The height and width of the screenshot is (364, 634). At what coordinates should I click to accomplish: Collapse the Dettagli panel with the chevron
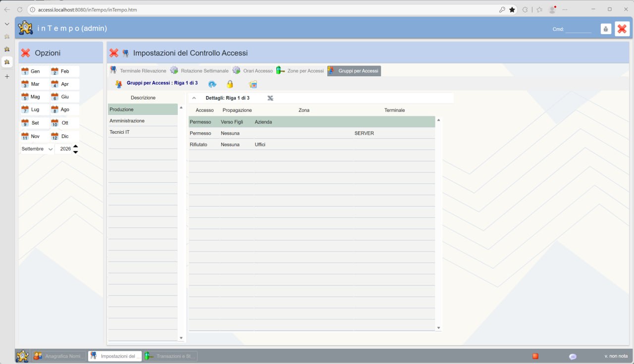[194, 98]
